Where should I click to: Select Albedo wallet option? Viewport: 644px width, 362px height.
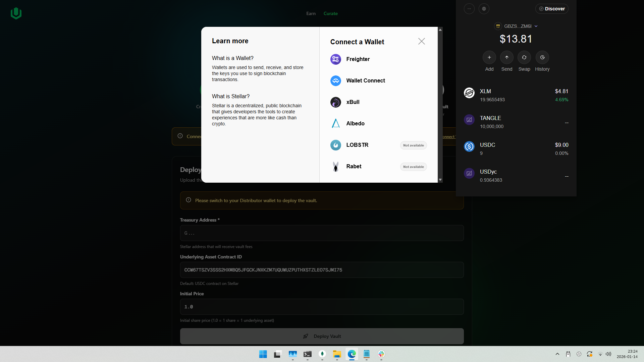[355, 124]
